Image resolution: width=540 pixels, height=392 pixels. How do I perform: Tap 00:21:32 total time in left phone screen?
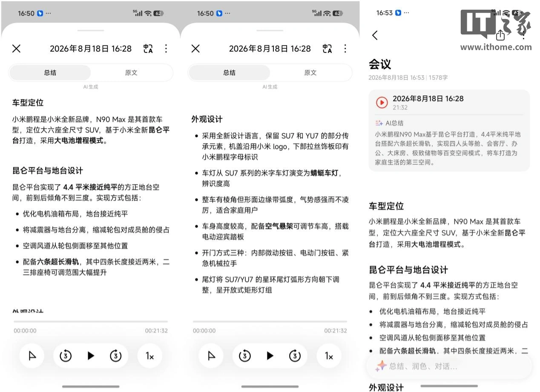click(x=156, y=331)
